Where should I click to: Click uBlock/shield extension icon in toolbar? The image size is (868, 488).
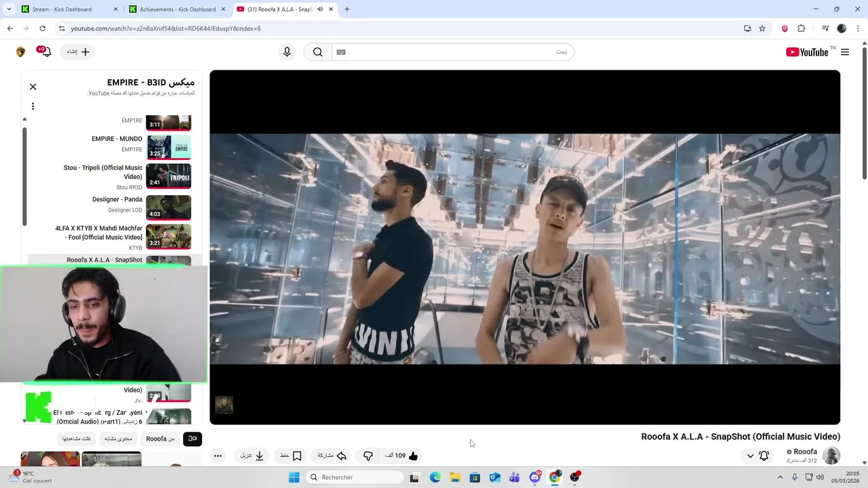(785, 28)
